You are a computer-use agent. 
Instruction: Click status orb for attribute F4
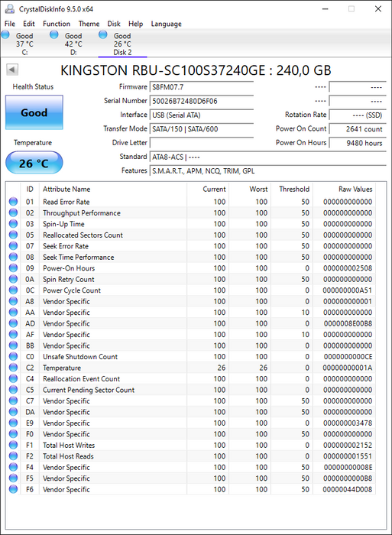point(13,467)
